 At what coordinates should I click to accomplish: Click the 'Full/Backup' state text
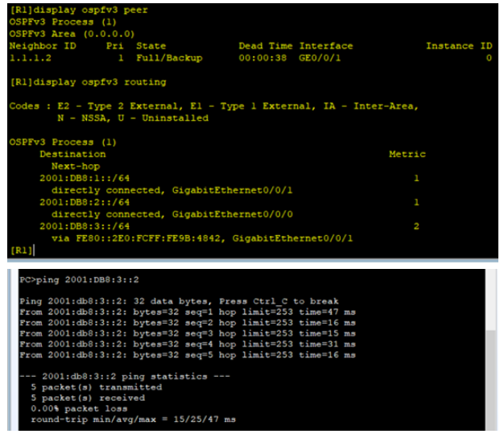point(169,58)
